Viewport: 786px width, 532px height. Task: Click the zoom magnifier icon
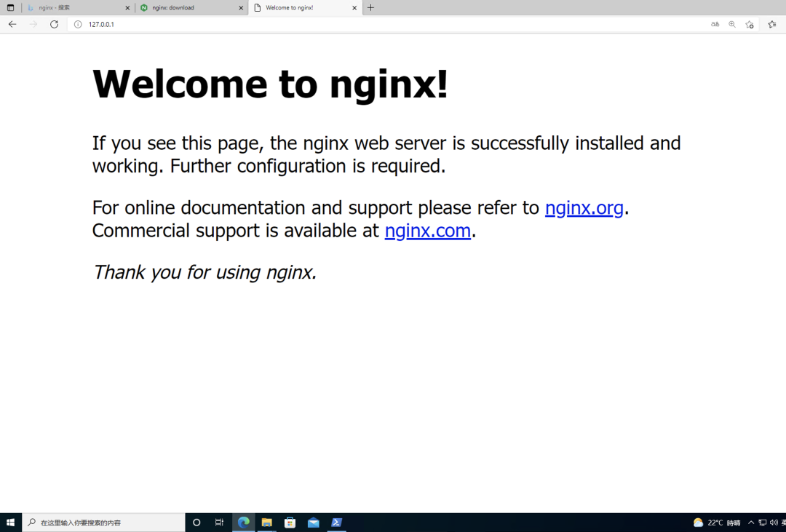[x=732, y=24]
